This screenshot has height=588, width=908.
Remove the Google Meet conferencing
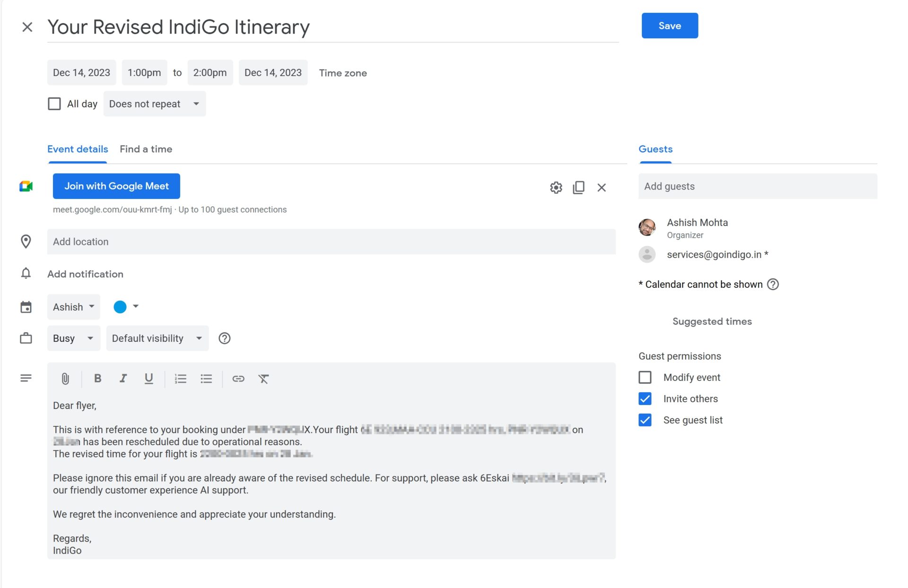click(x=602, y=188)
